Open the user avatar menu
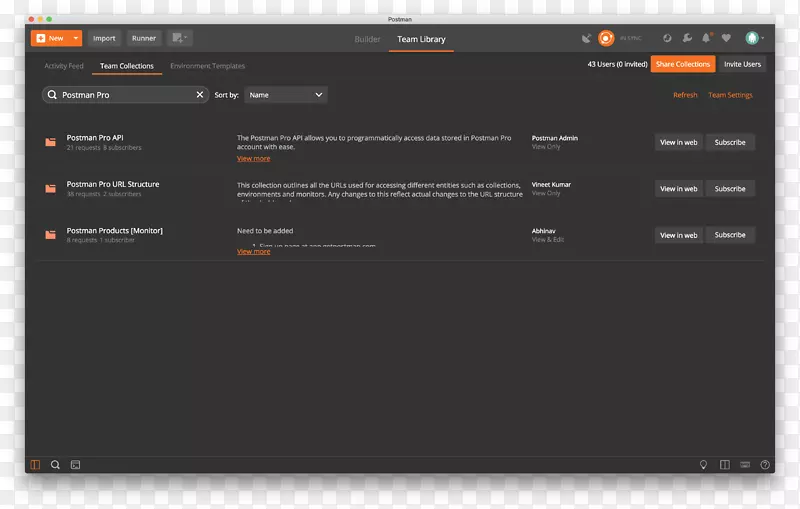The image size is (800, 509). (753, 38)
